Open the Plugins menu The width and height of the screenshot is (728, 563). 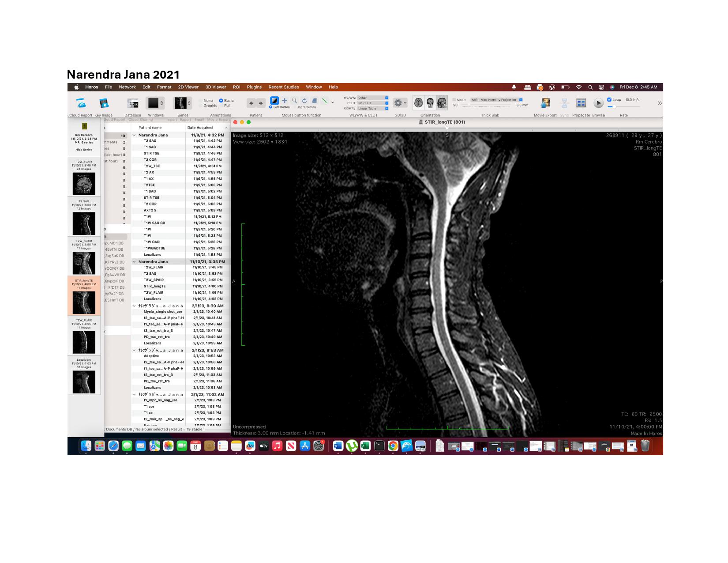(254, 87)
